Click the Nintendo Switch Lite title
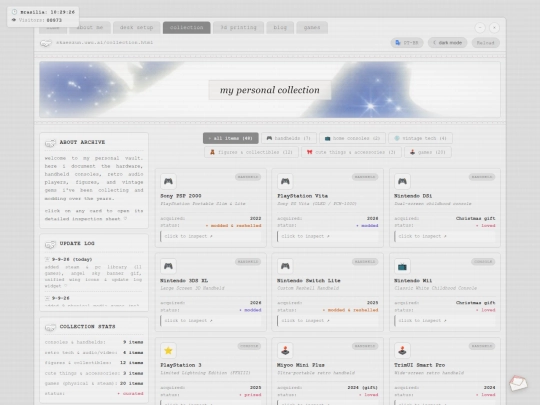 (x=309, y=281)
